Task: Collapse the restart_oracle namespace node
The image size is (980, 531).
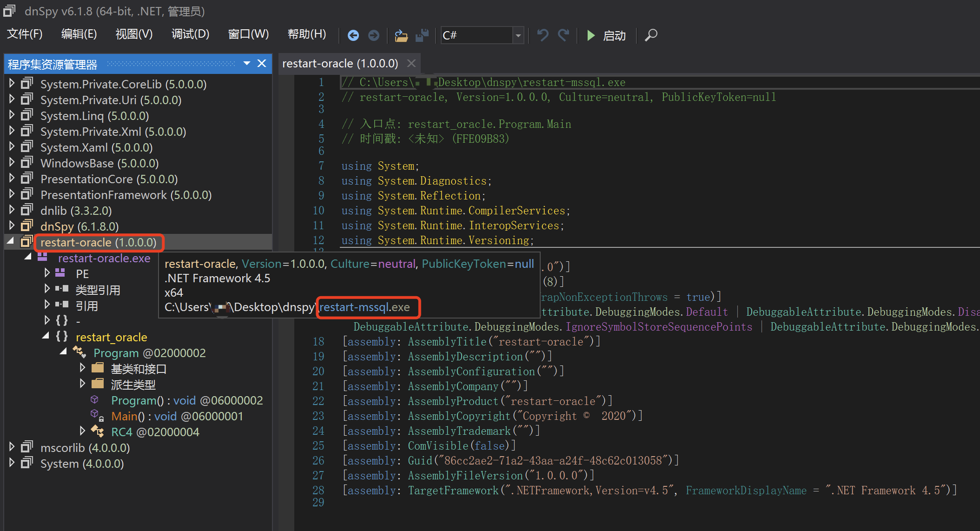Action: click(x=46, y=336)
